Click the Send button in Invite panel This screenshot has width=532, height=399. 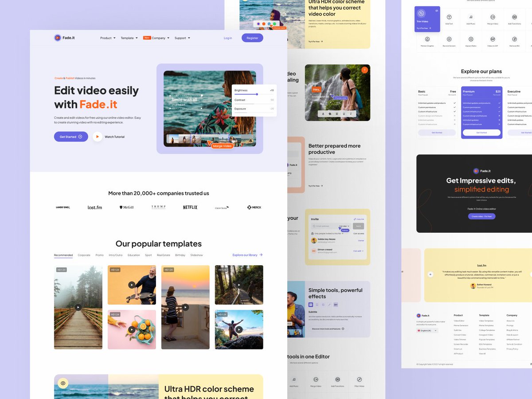tap(359, 226)
